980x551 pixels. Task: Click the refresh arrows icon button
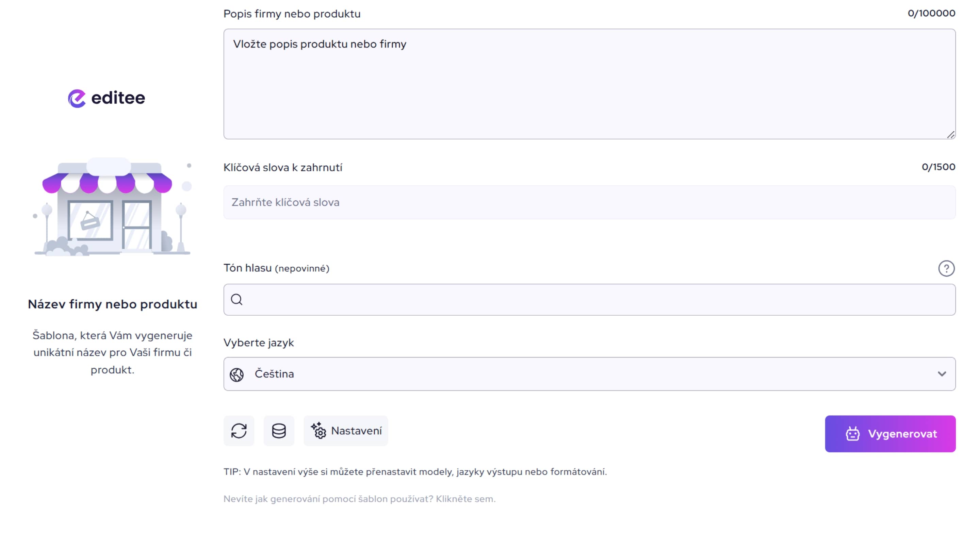pyautogui.click(x=239, y=431)
